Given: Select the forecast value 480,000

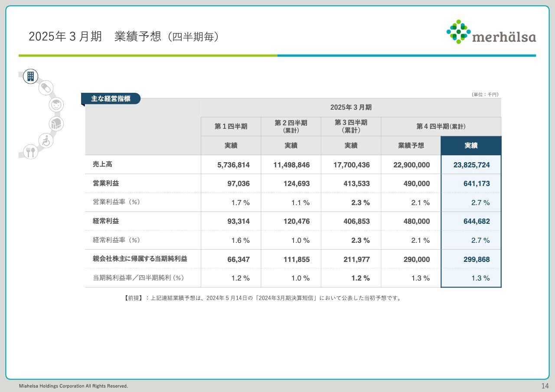Looking at the screenshot, I should pos(417,222).
